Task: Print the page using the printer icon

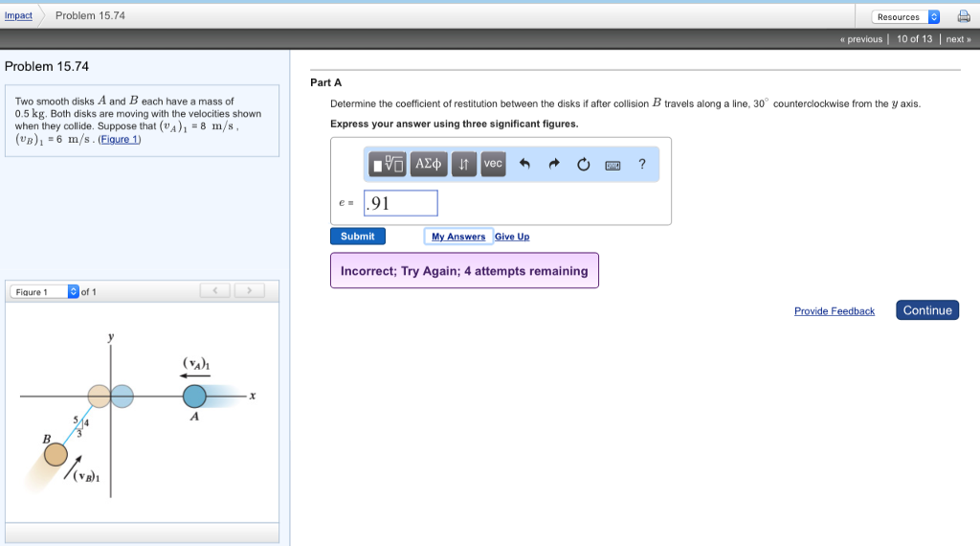Action: (963, 16)
